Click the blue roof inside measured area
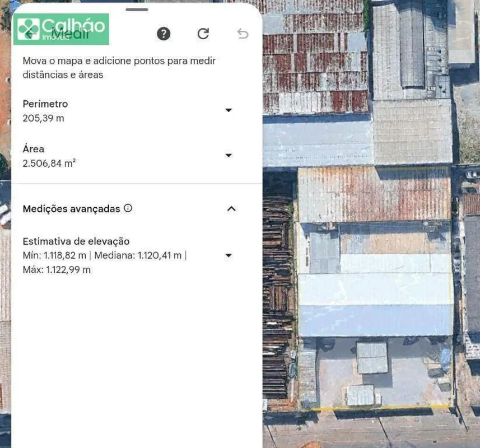The height and width of the screenshot is (448, 480). [x=376, y=321]
